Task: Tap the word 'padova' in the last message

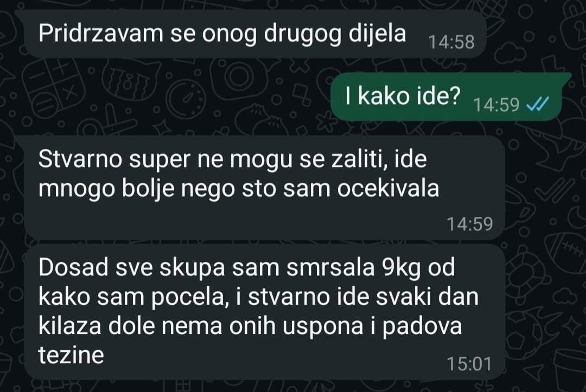Action: (x=422, y=327)
